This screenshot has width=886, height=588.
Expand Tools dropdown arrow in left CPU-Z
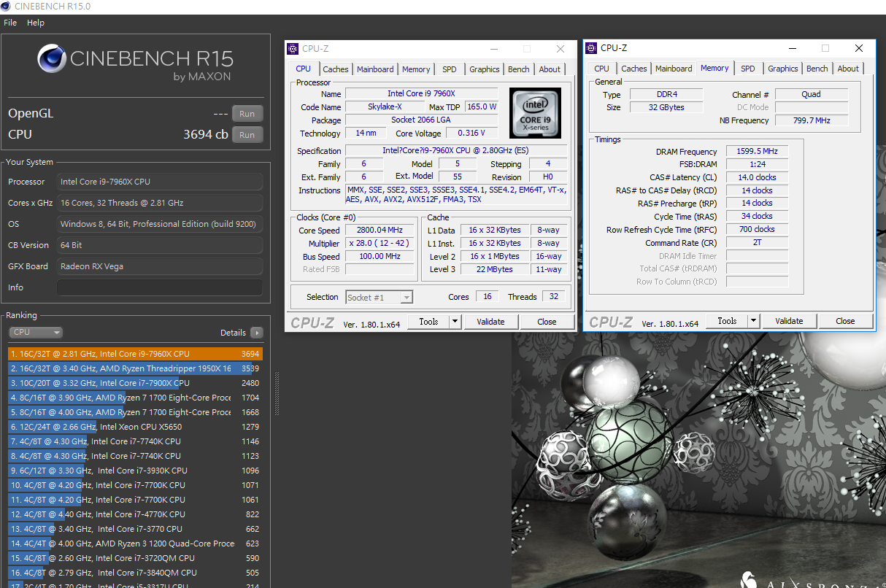tap(455, 322)
